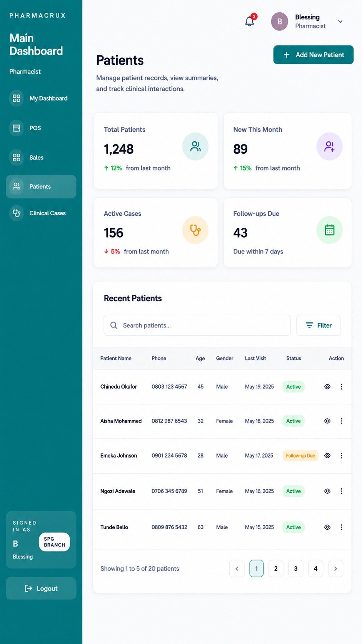Click the Total Patients people icon
The image size is (362, 644).
click(195, 146)
